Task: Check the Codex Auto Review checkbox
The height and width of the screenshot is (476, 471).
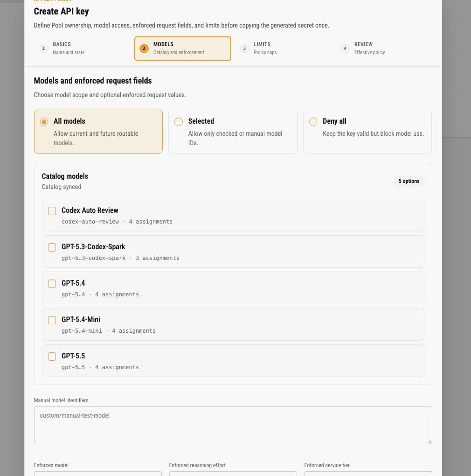Action: point(52,211)
